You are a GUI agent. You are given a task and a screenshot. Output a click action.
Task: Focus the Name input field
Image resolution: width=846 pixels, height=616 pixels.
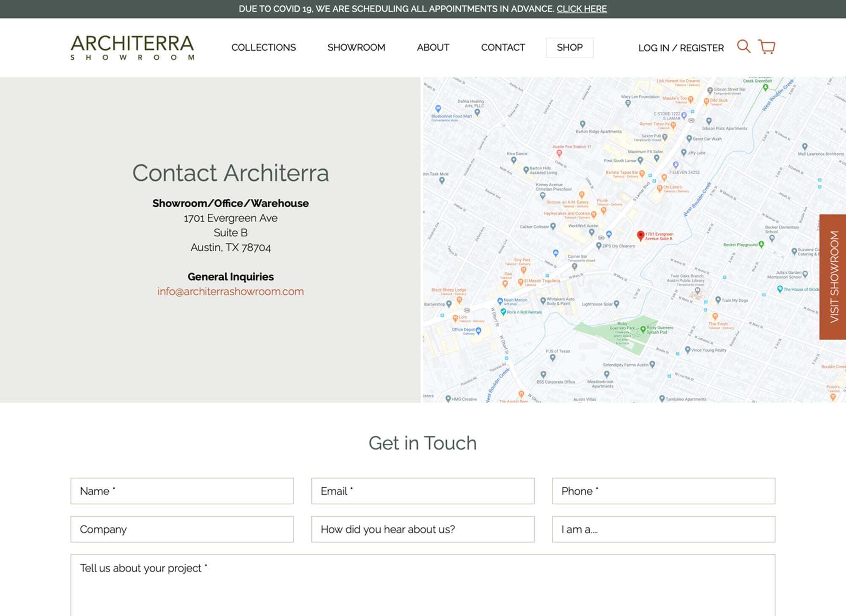pos(182,491)
